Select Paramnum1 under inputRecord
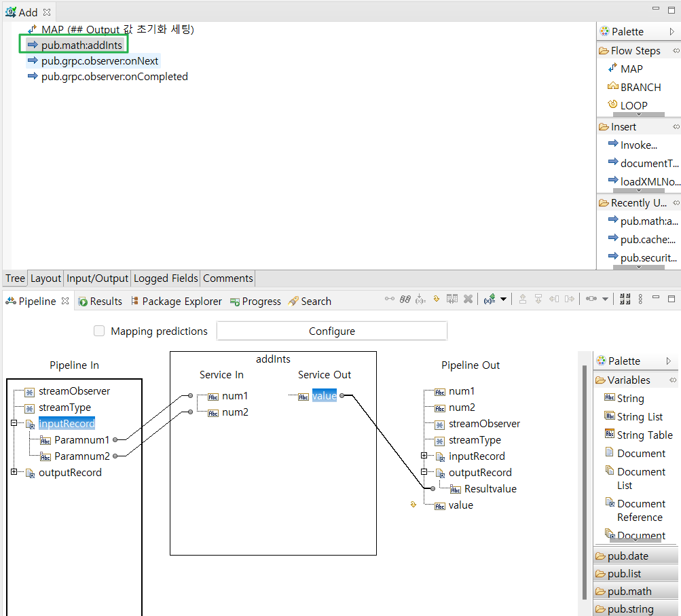This screenshot has height=616, width=681. tap(81, 440)
